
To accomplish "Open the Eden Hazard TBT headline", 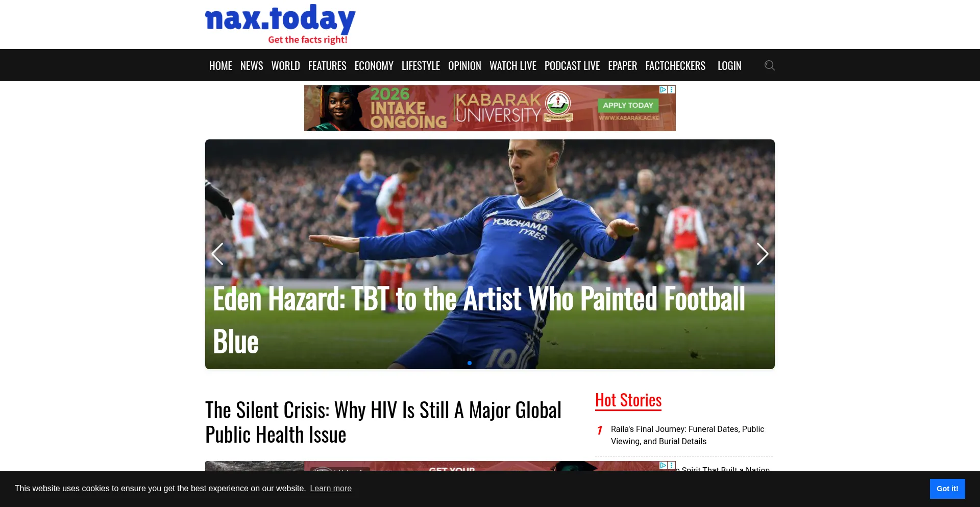I will point(479,320).
